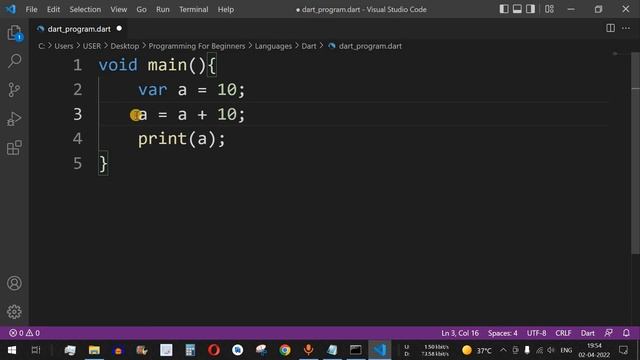Screen dimensions: 640x360
Task: Open the Help menu
Action: (225, 9)
